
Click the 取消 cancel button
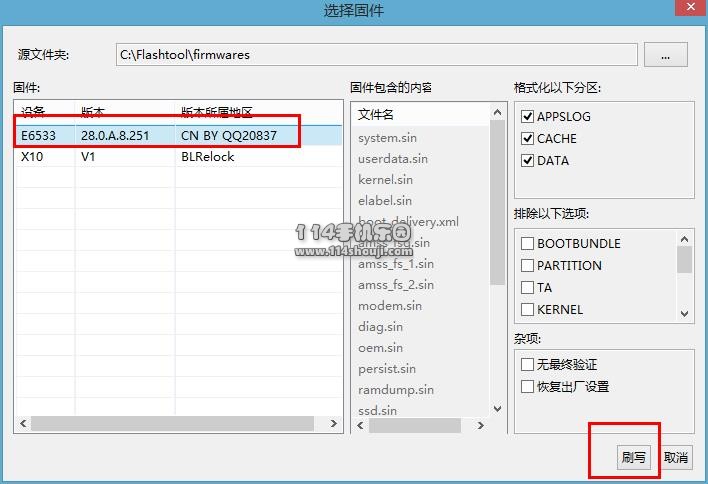[676, 457]
